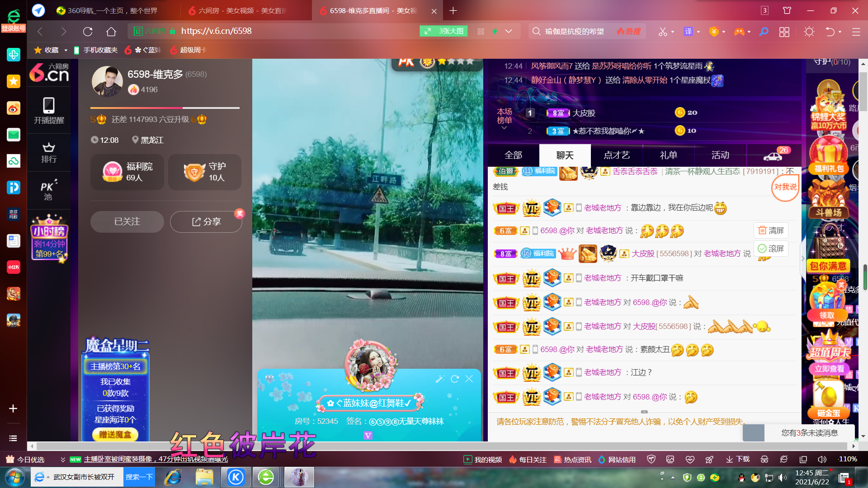This screenshot has width=868, height=488.
Task: Close the 蓝妹妹 popup card
Action: 469,379
